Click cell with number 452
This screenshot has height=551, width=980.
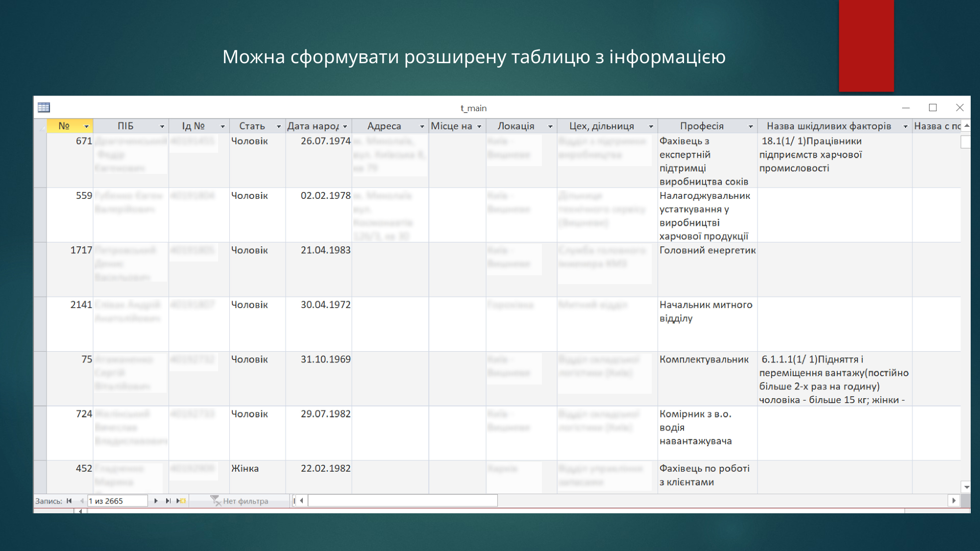[x=70, y=477]
